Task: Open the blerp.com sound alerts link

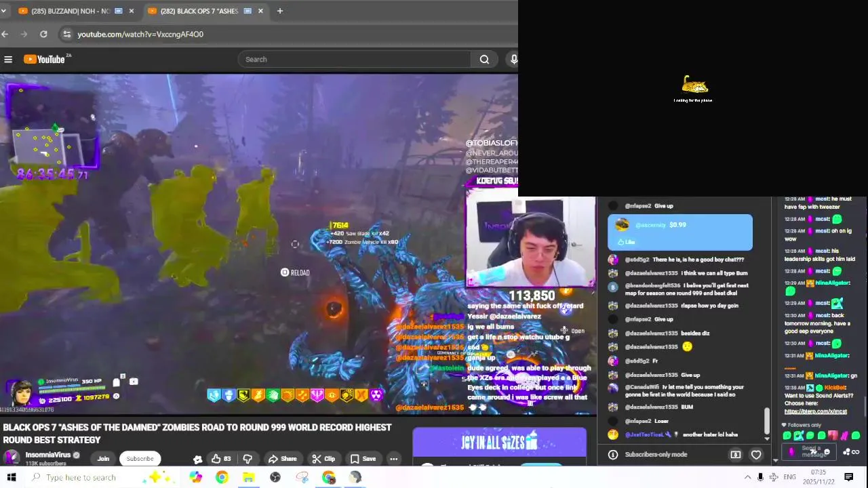Action: (x=815, y=411)
